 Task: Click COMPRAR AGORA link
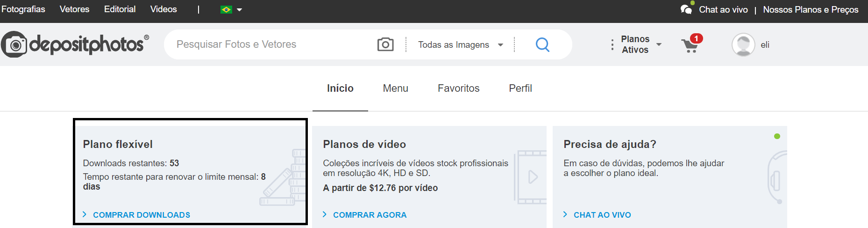[x=370, y=215]
